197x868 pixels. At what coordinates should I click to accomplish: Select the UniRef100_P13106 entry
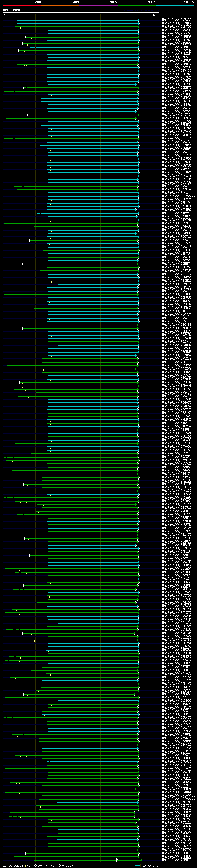point(176,528)
